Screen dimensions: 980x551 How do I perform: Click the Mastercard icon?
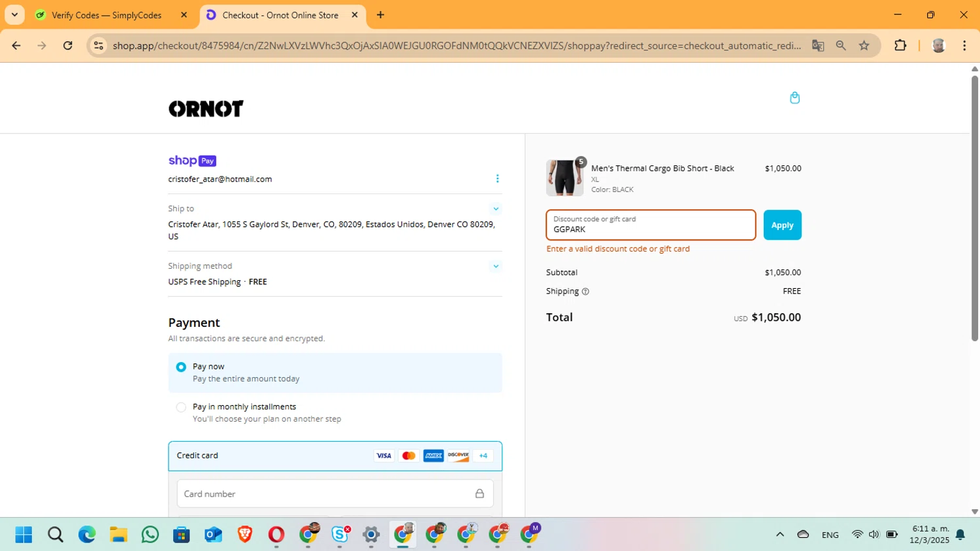(x=408, y=456)
